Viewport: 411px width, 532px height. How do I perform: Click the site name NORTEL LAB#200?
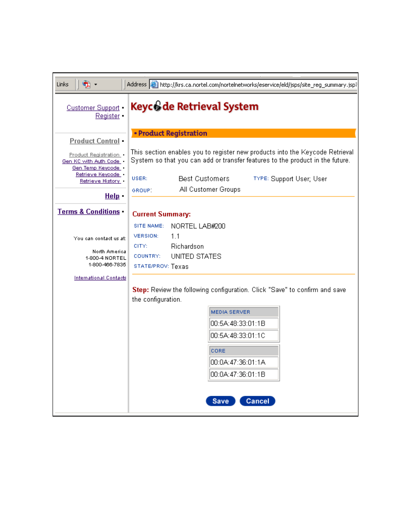198,226
